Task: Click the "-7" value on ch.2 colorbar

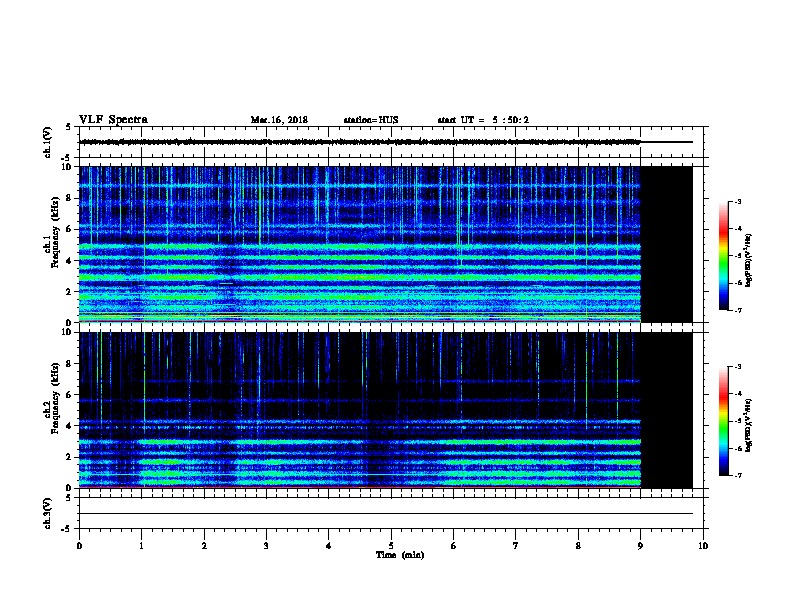Action: tap(738, 476)
